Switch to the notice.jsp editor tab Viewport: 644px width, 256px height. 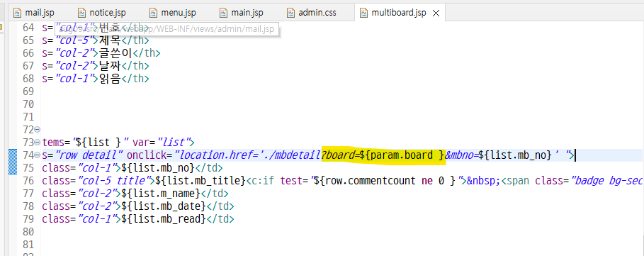101,13
